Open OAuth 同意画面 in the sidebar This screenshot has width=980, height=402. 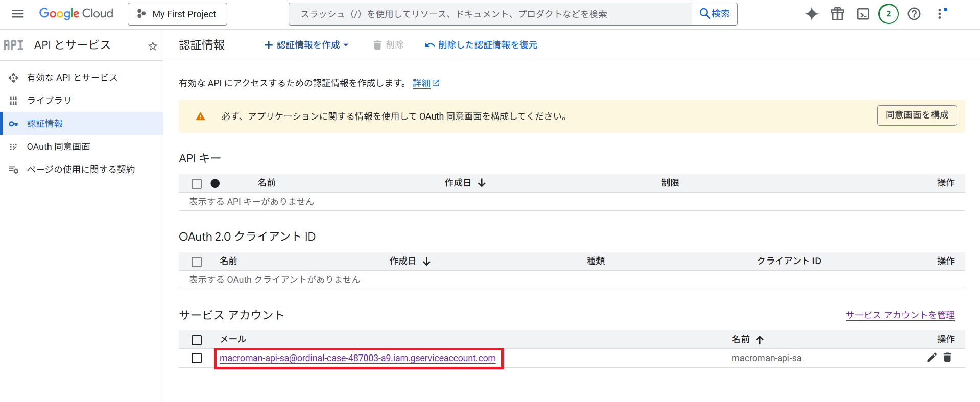[58, 146]
